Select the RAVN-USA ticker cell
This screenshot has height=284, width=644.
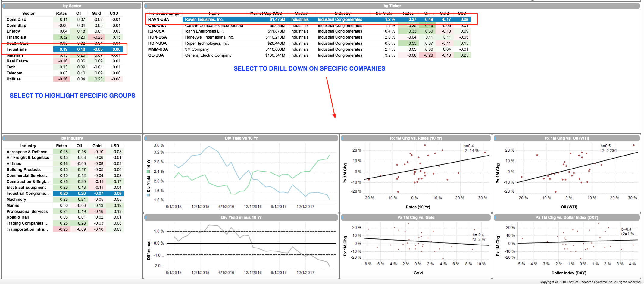159,19
